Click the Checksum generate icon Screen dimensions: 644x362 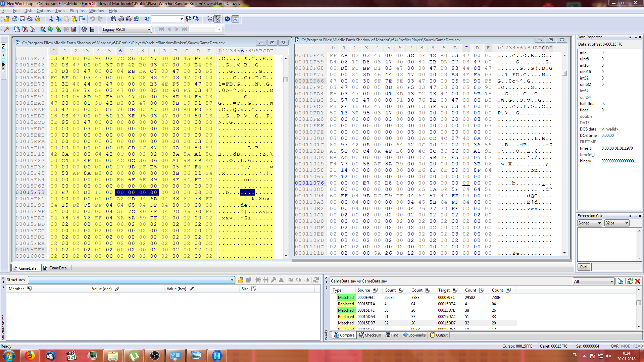[43, 30]
